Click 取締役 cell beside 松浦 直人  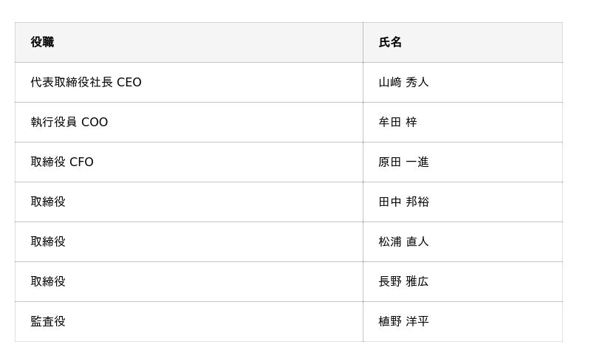pos(189,242)
